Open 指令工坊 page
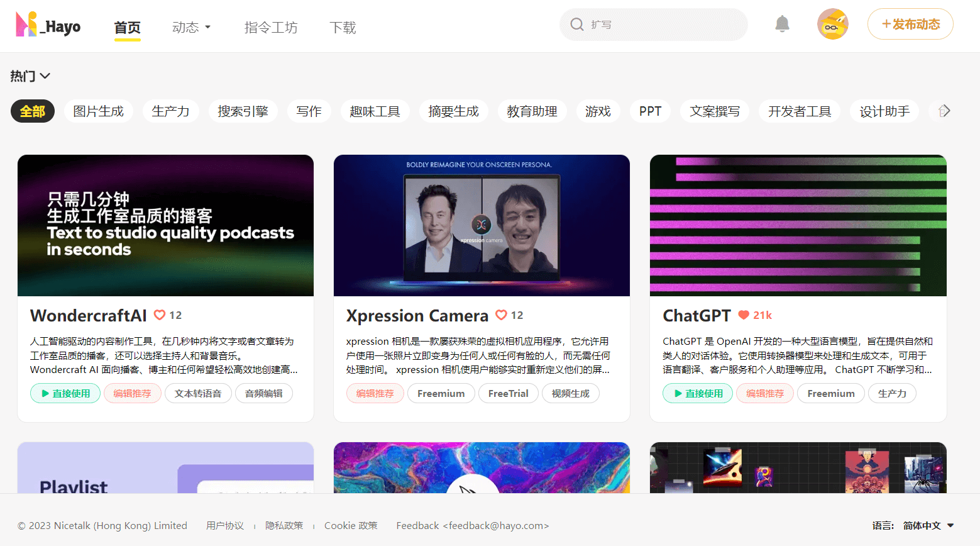The image size is (980, 546). click(x=271, y=27)
